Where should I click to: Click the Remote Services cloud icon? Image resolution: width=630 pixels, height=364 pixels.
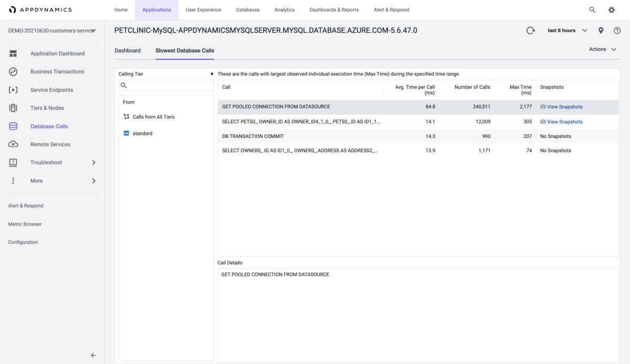click(x=13, y=144)
